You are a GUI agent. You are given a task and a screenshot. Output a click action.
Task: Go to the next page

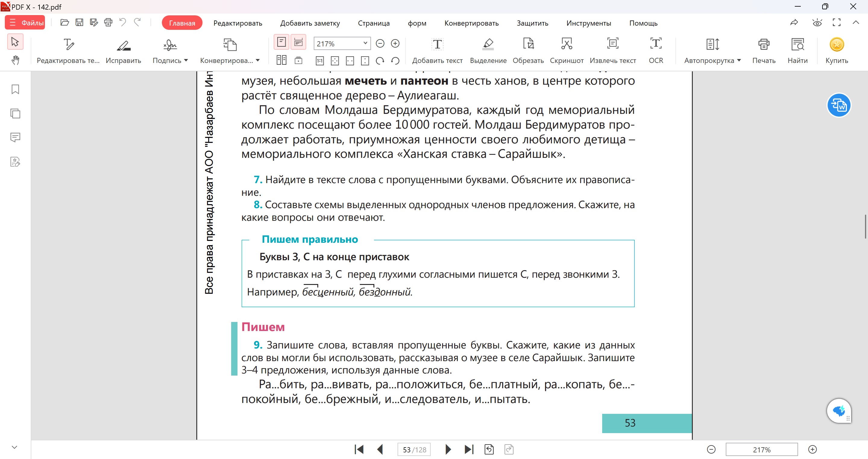pyautogui.click(x=448, y=449)
